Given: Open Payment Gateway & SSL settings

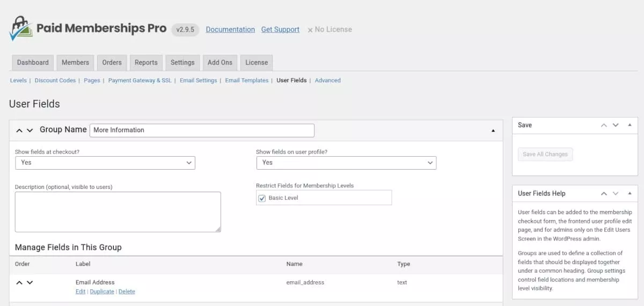Looking at the screenshot, I should coord(140,81).
